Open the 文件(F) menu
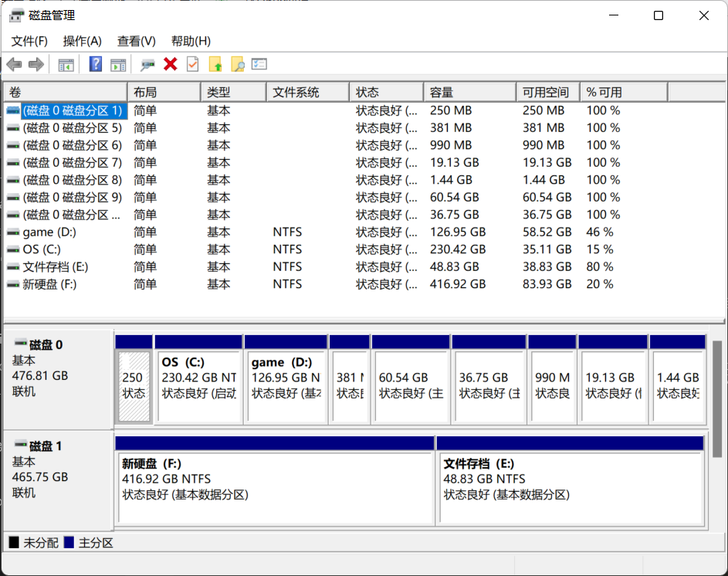Image resolution: width=728 pixels, height=576 pixels. [x=29, y=41]
